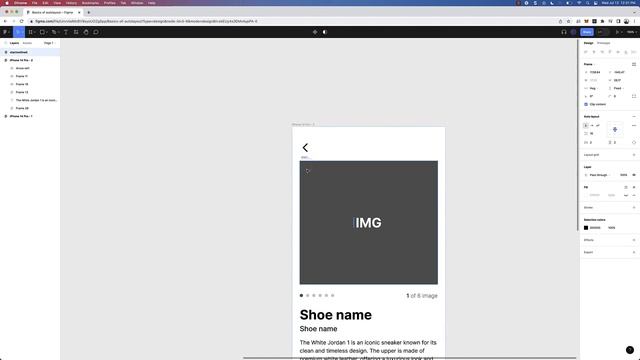Open the Resources tool
Screen dimensions: 640x360
(76, 32)
